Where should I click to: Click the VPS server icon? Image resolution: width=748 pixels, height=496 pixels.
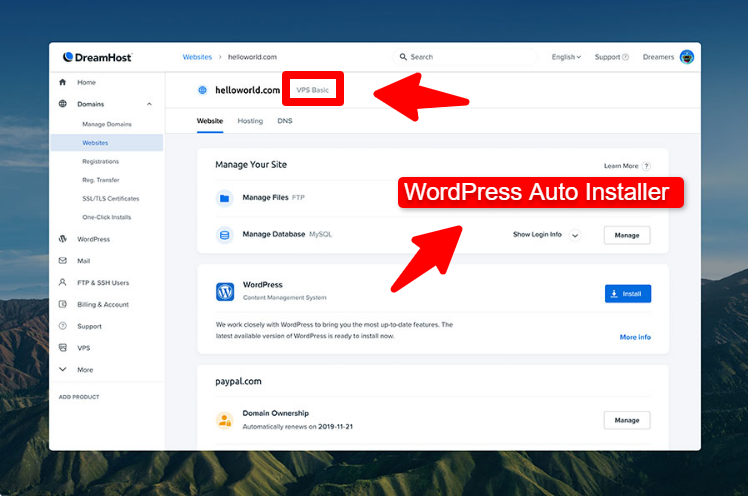pos(62,348)
